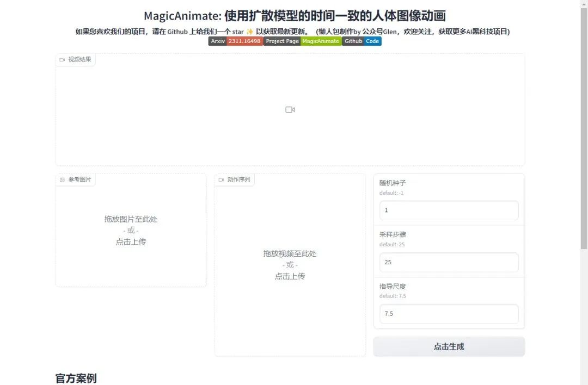Open the Project Page MagicAnimate badge
The image size is (588, 385).
tap(302, 41)
